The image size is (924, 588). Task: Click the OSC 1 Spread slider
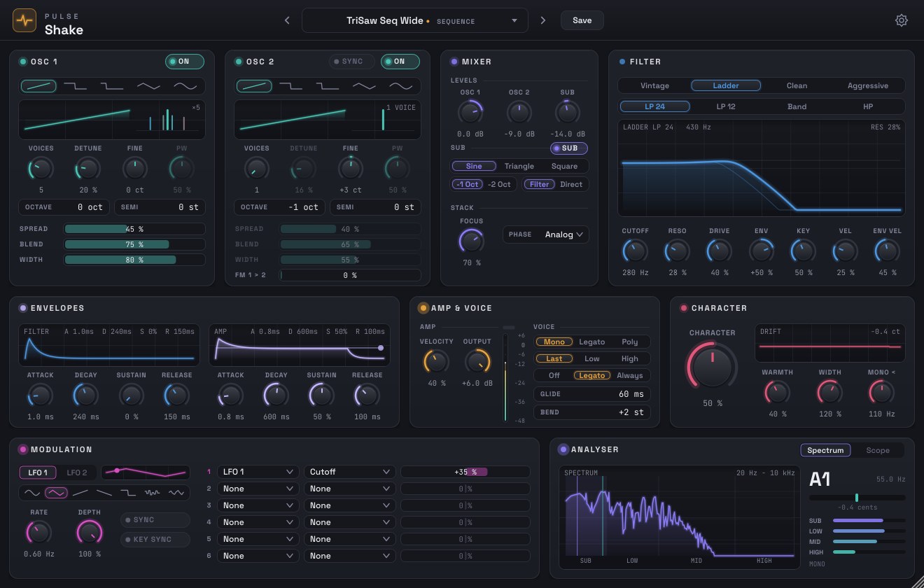tap(134, 229)
